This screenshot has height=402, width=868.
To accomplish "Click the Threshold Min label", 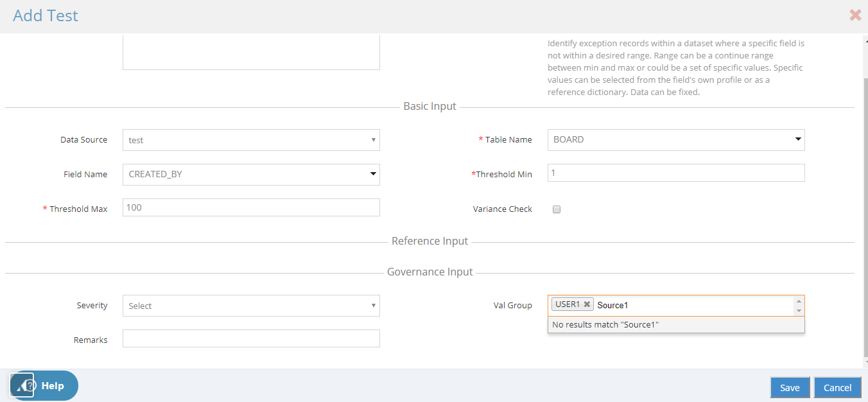I will click(502, 175).
